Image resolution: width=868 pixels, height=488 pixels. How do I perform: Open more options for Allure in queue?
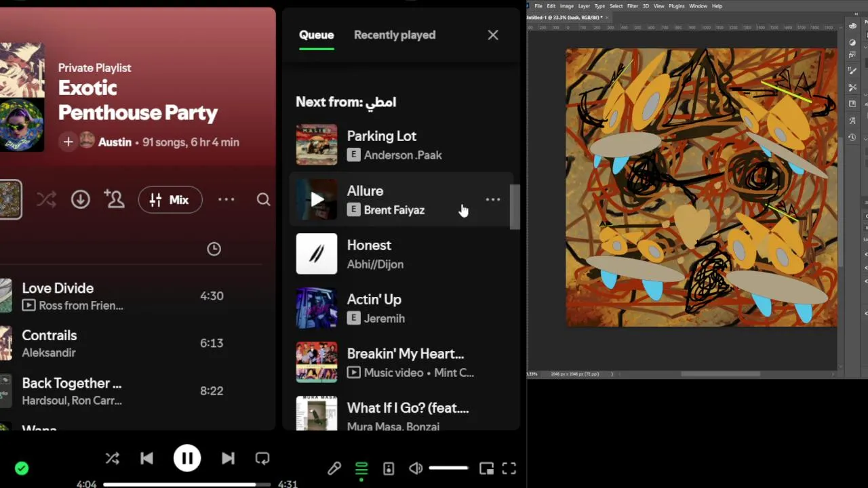[493, 199]
